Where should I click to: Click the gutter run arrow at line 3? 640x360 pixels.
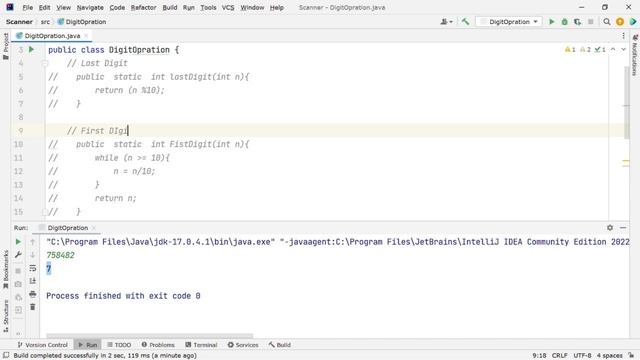click(31, 49)
